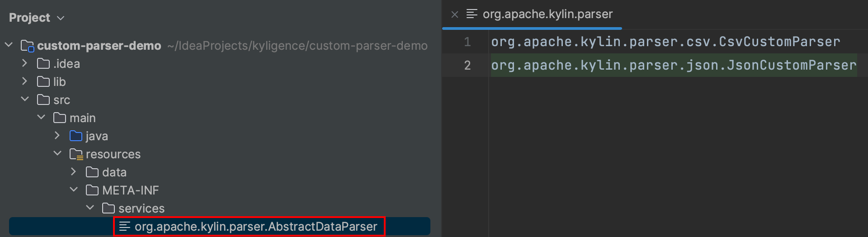
Task: Select the org.apache.kylin.parser editor tab
Action: [x=547, y=14]
